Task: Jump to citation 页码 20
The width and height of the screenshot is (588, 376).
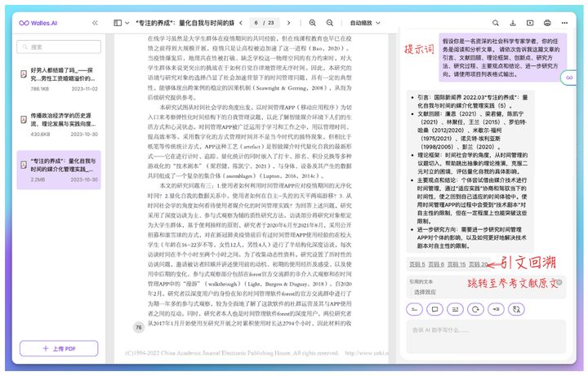Action: [478, 264]
